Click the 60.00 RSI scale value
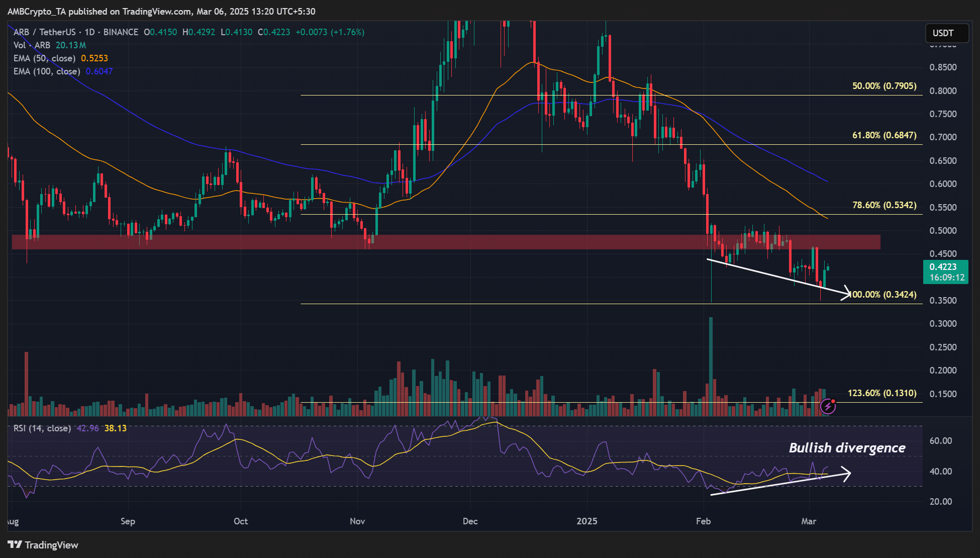This screenshot has width=980, height=558. click(941, 441)
